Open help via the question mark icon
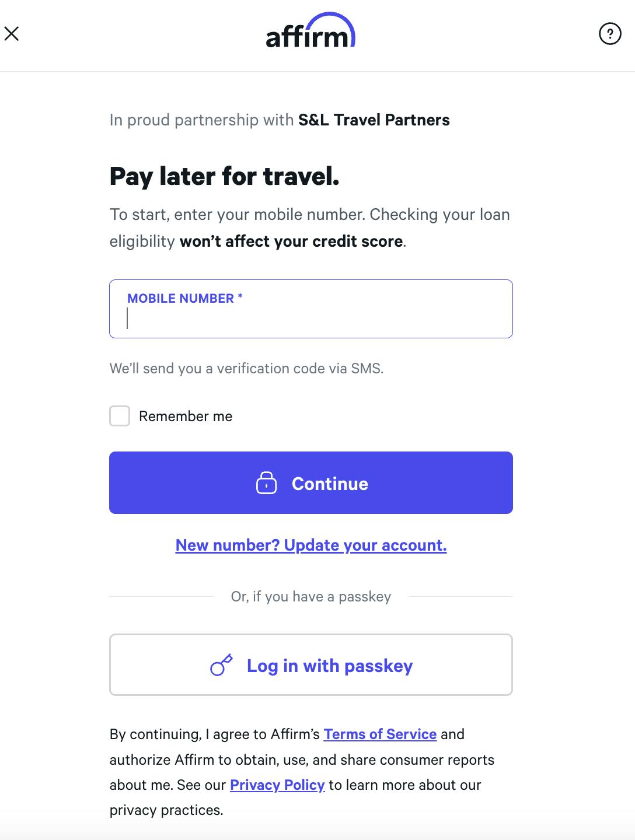 pyautogui.click(x=610, y=34)
